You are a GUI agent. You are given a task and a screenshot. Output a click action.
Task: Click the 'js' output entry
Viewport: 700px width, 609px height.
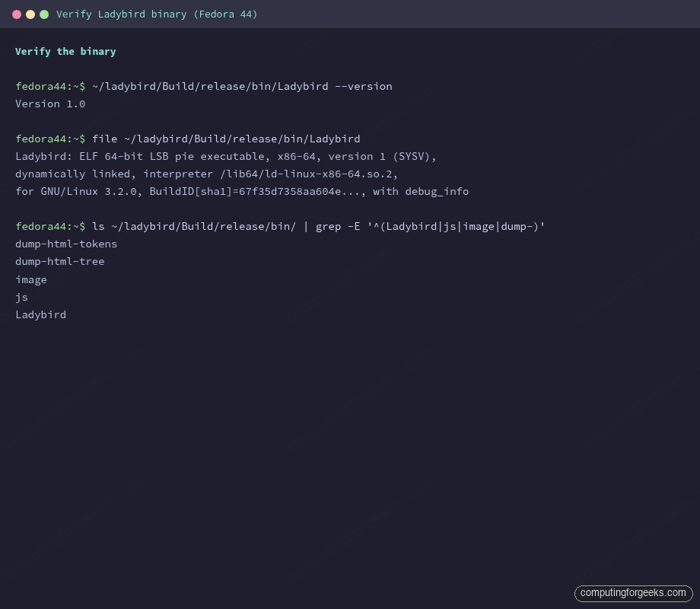[x=21, y=297]
